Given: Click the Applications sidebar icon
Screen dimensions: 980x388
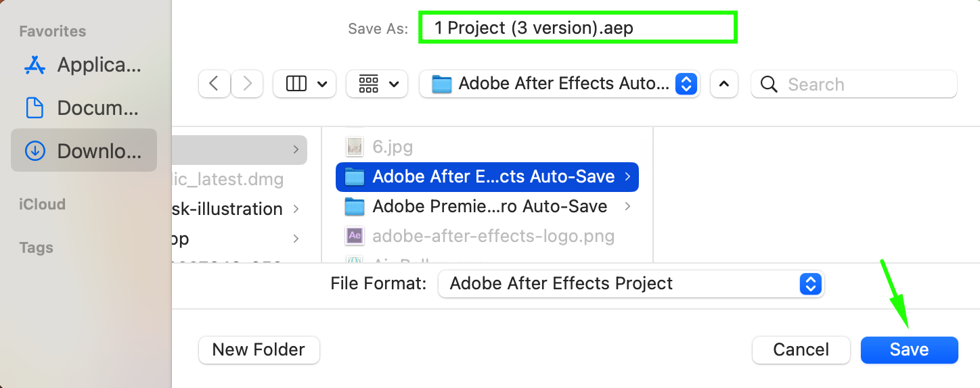Looking at the screenshot, I should pos(35,65).
